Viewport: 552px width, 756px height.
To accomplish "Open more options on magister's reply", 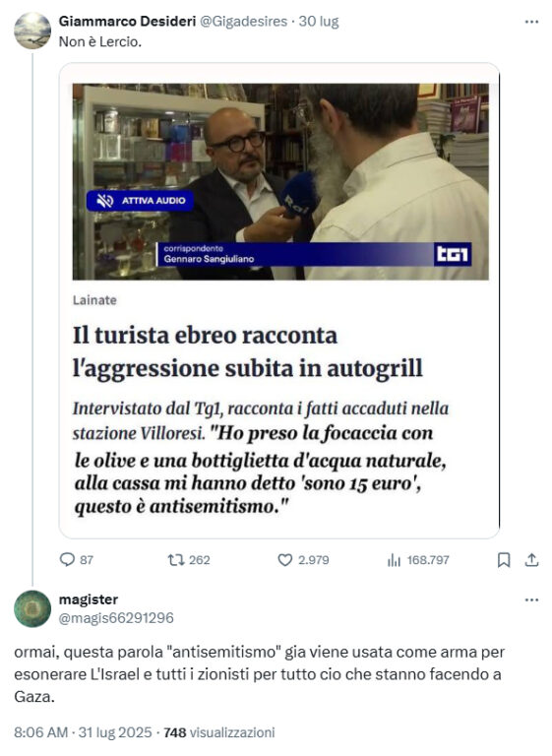I will coord(531,599).
